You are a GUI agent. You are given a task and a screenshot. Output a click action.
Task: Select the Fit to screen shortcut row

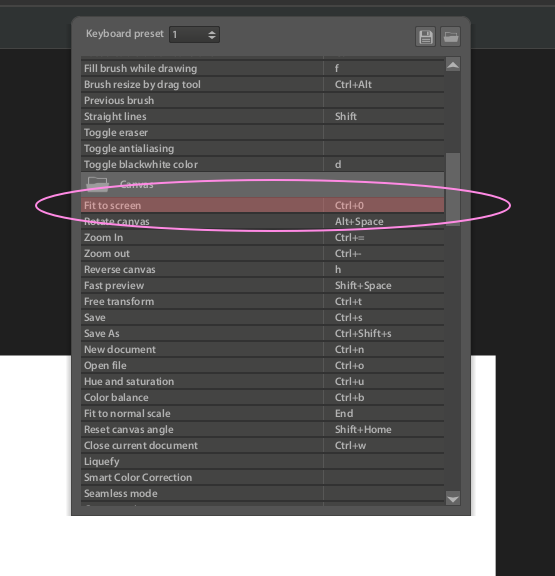[262, 205]
